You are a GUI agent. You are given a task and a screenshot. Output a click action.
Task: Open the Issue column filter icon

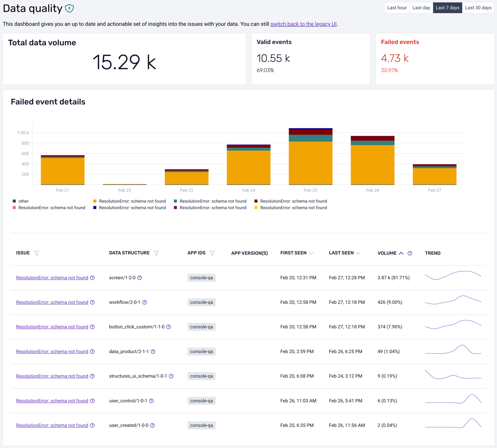tap(36, 253)
